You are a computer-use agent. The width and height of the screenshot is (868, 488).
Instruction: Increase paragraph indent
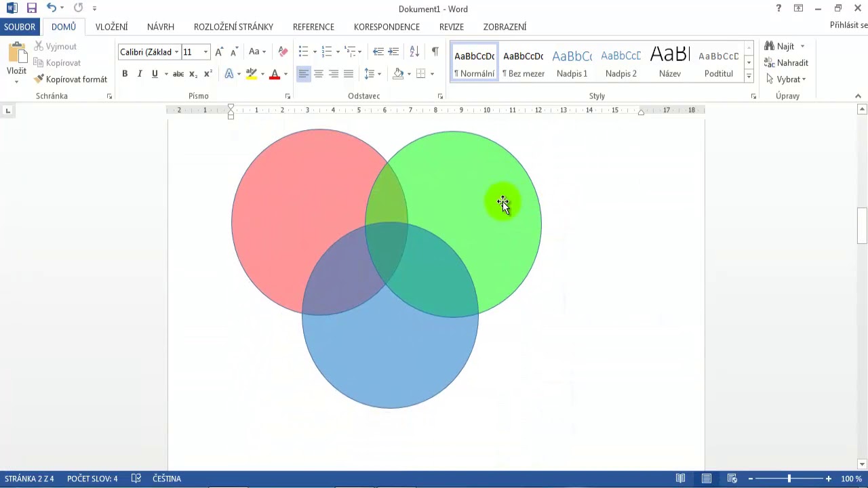pos(393,52)
